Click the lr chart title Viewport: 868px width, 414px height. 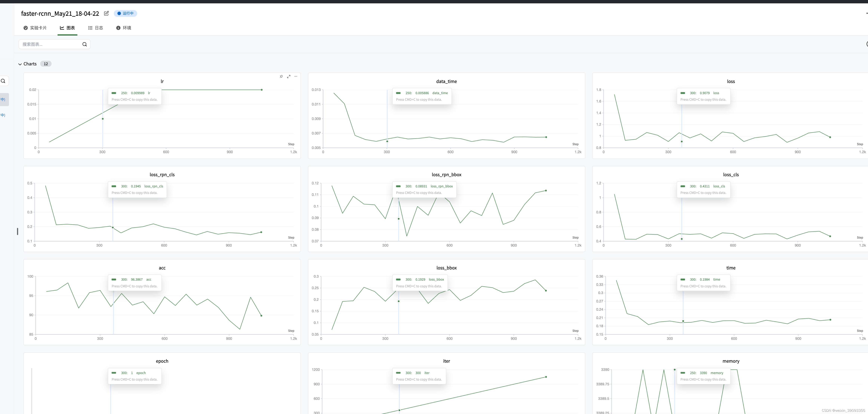coord(162,81)
